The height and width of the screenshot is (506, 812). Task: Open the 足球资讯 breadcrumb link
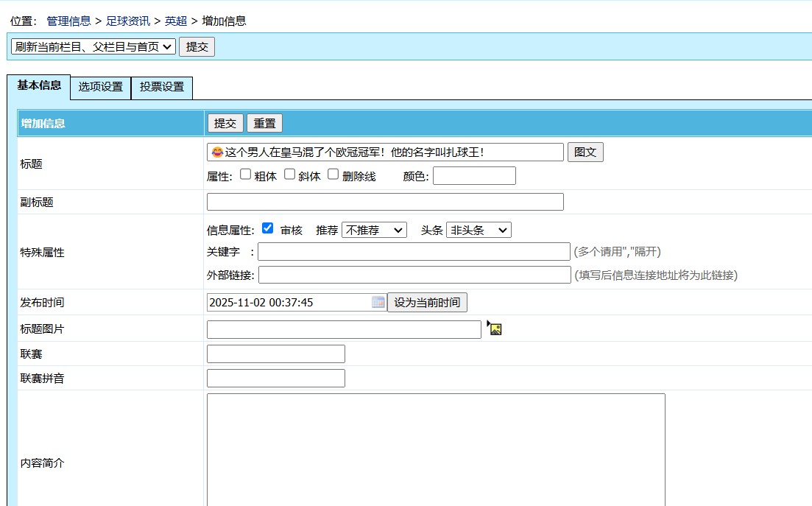(x=128, y=21)
